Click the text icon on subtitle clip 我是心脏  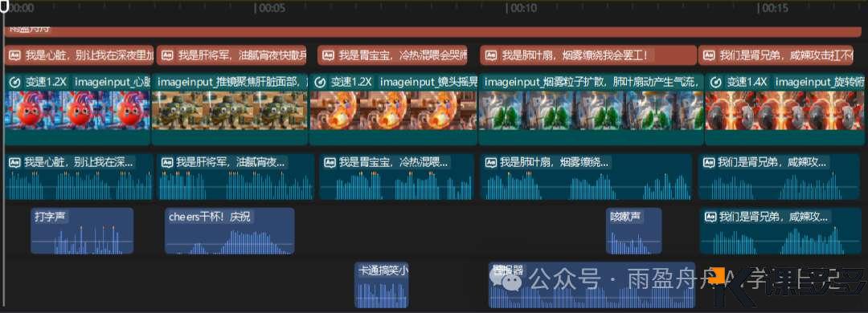click(15, 55)
